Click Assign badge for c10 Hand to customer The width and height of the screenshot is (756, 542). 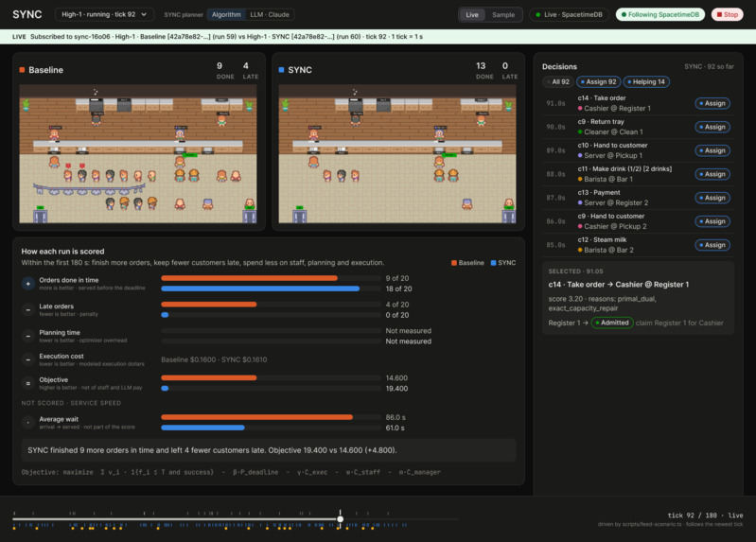(x=712, y=150)
